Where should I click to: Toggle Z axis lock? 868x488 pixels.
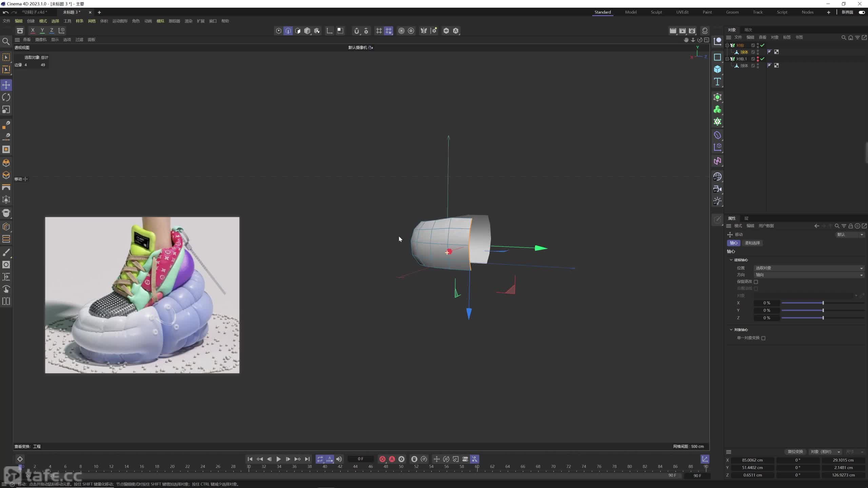(x=52, y=30)
